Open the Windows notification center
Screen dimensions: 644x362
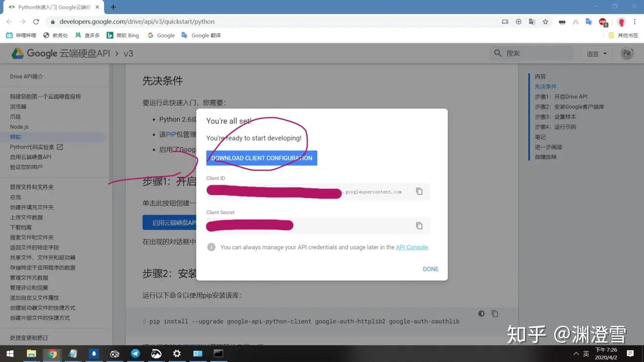630,354
